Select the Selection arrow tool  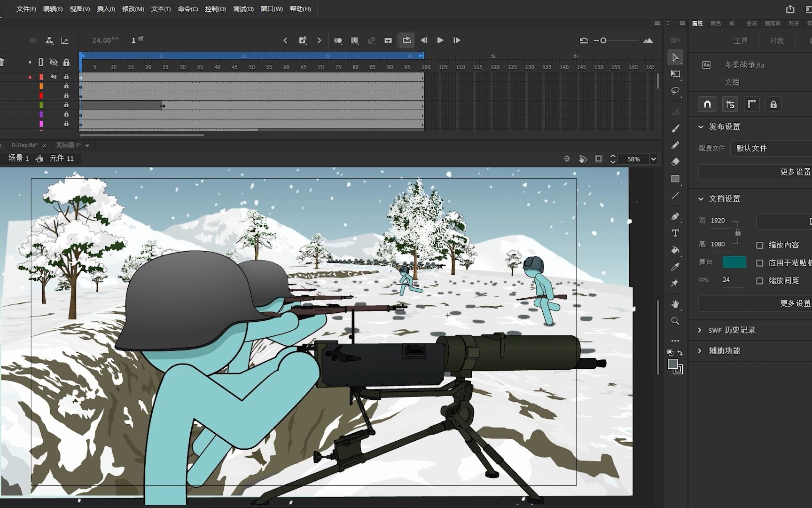click(x=675, y=57)
